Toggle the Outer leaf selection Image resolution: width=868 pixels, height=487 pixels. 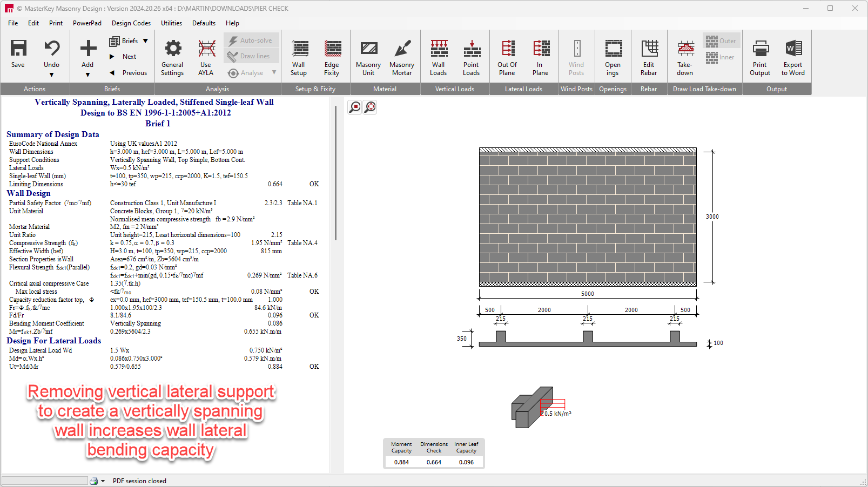(x=721, y=41)
